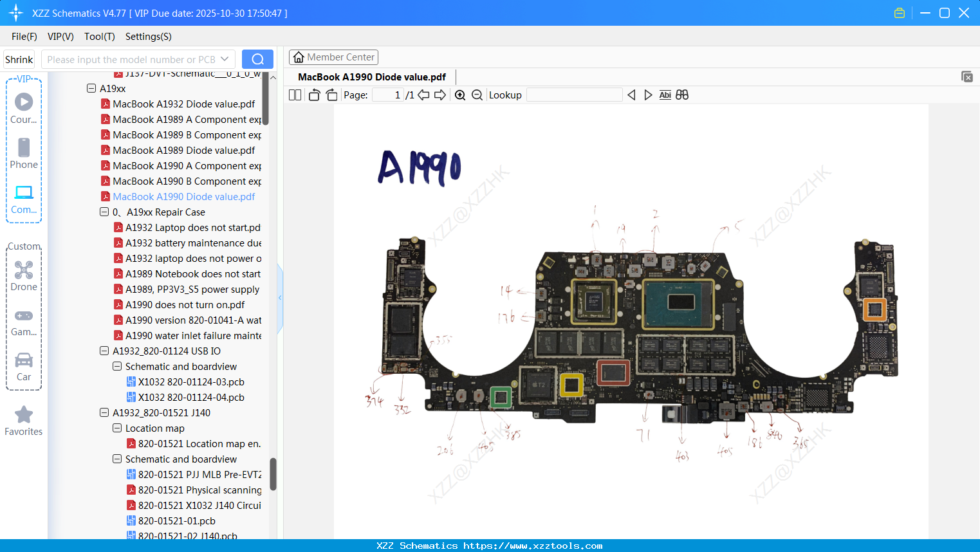This screenshot has width=980, height=552.
Task: Open A1932 Laptop does not start PDF
Action: coord(187,227)
